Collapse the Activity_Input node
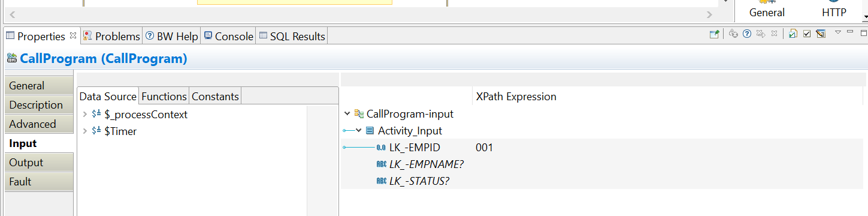The width and height of the screenshot is (868, 216). (x=359, y=131)
